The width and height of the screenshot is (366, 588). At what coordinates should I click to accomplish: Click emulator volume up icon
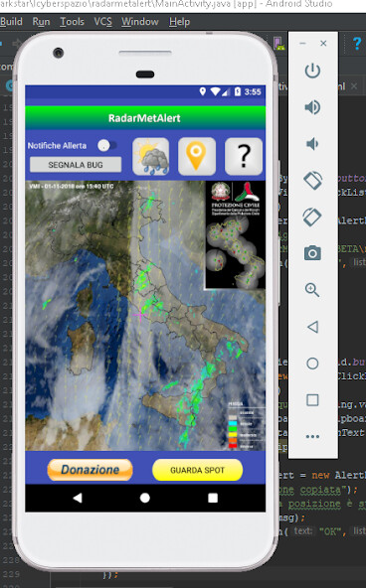tap(312, 107)
